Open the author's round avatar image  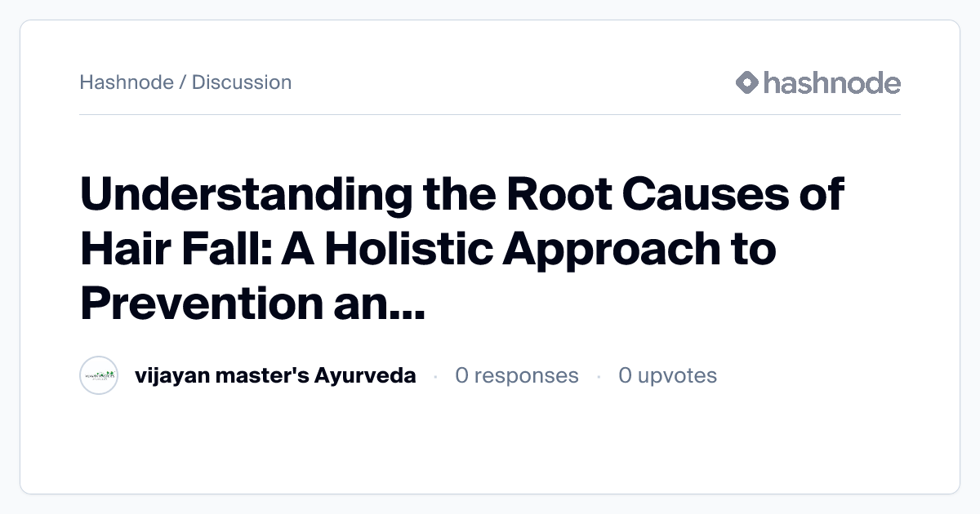100,376
